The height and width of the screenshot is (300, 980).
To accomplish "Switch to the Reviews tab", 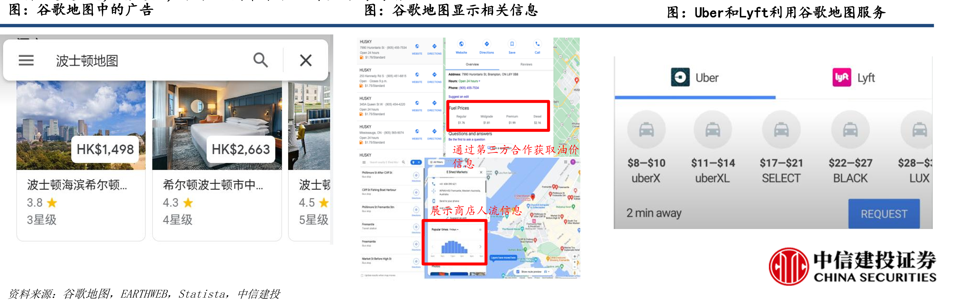I will click(x=526, y=64).
